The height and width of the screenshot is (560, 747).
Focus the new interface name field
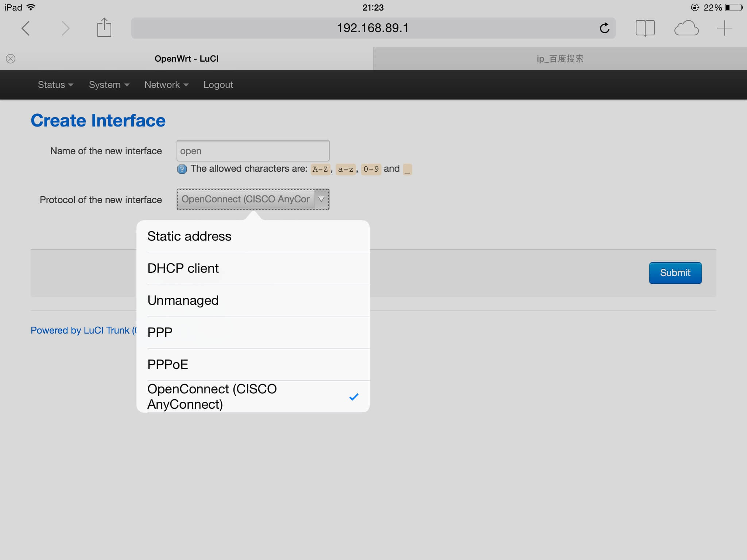[x=253, y=151]
